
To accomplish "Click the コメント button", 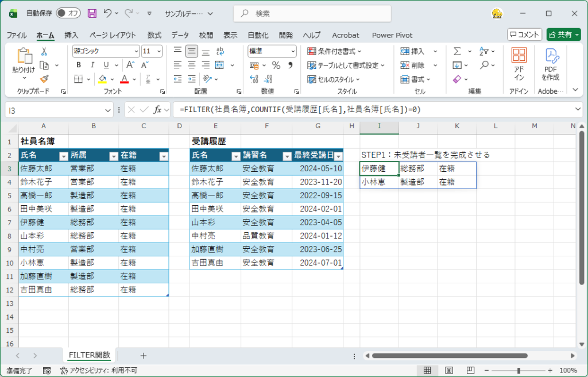I will tap(524, 34).
